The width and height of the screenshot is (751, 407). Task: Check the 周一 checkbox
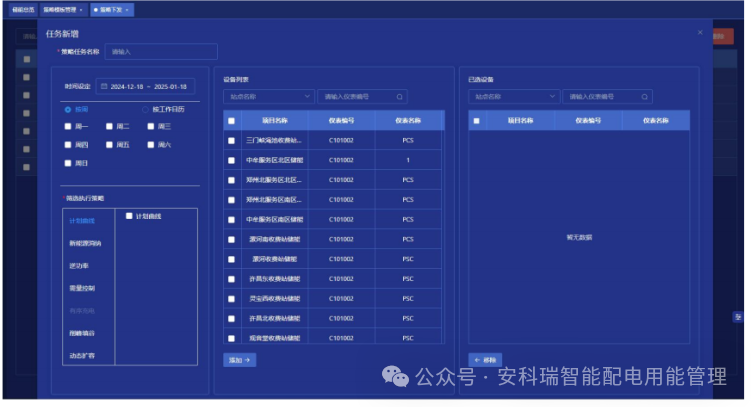(68, 126)
